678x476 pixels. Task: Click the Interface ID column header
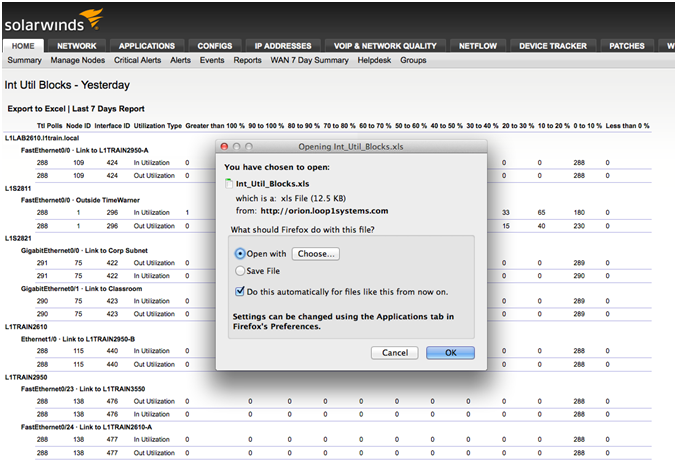click(112, 126)
